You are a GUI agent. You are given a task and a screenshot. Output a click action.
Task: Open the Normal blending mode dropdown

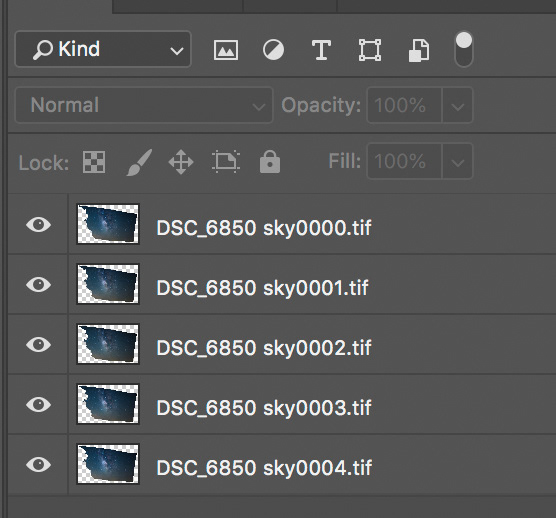tap(144, 105)
